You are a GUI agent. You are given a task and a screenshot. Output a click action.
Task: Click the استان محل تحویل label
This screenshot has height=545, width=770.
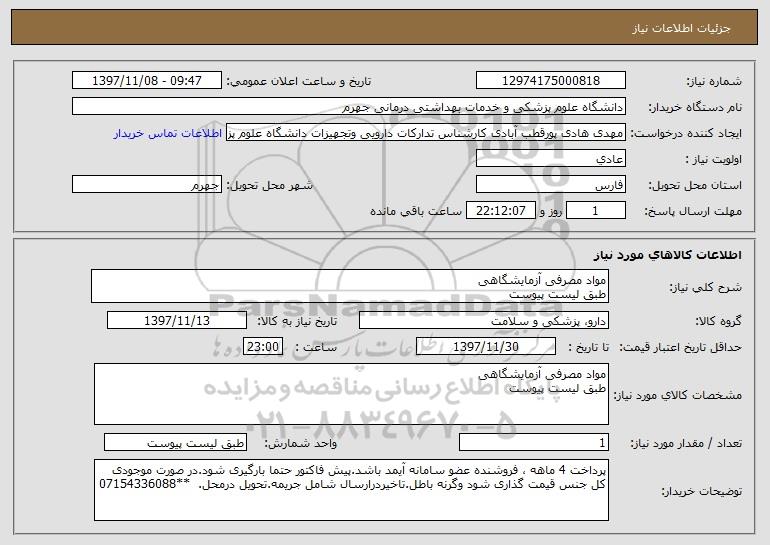695,185
